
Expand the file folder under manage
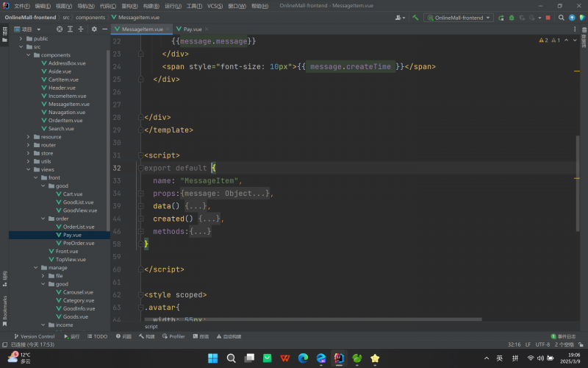[x=43, y=275]
